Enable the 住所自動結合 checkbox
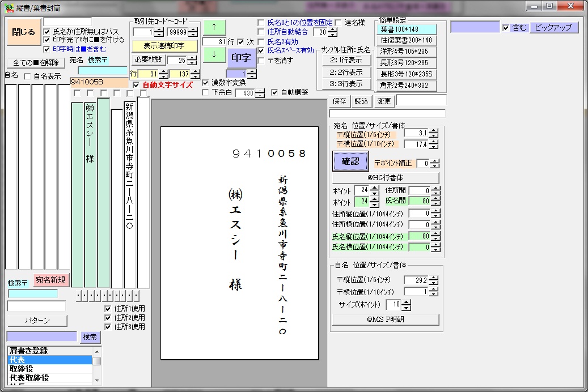588x392 pixels. [261, 32]
